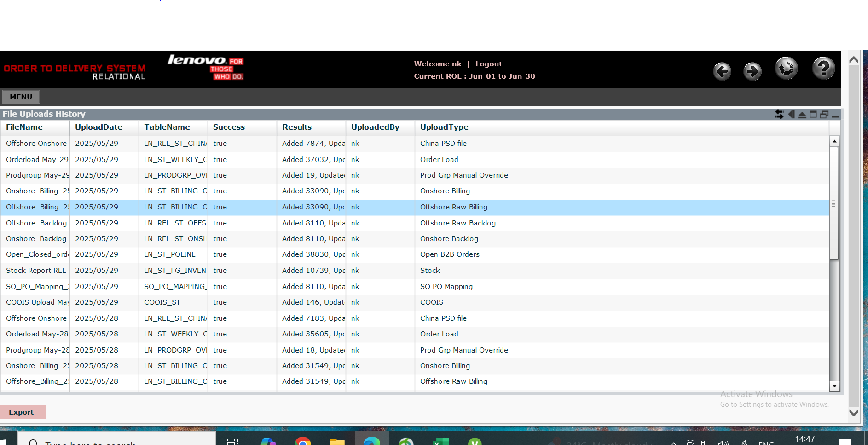Click the restore-windows icon in panel header

[x=824, y=114]
